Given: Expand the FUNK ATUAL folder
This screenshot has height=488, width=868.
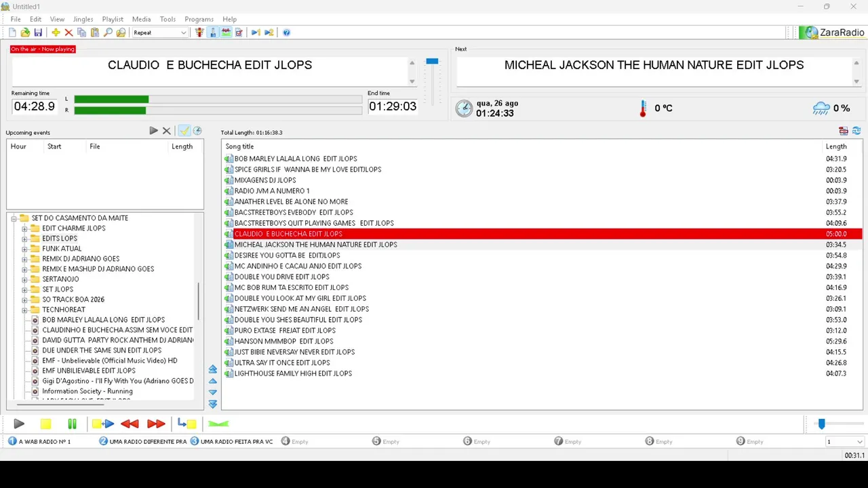Looking at the screenshot, I should coord(24,249).
